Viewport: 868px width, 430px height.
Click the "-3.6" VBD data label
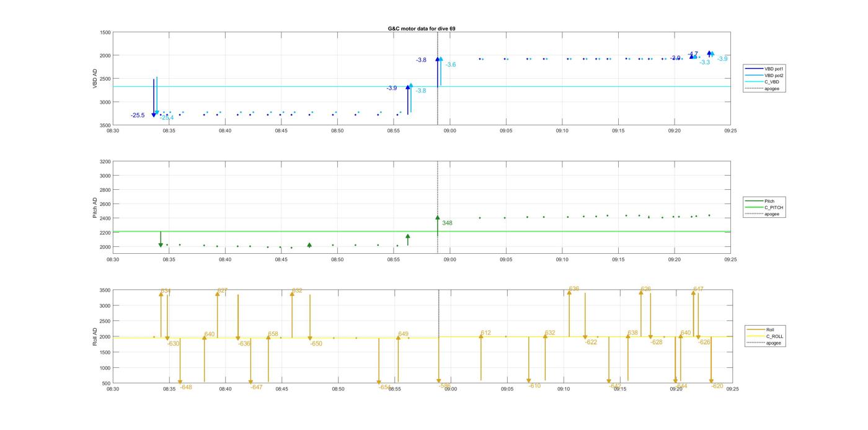451,65
